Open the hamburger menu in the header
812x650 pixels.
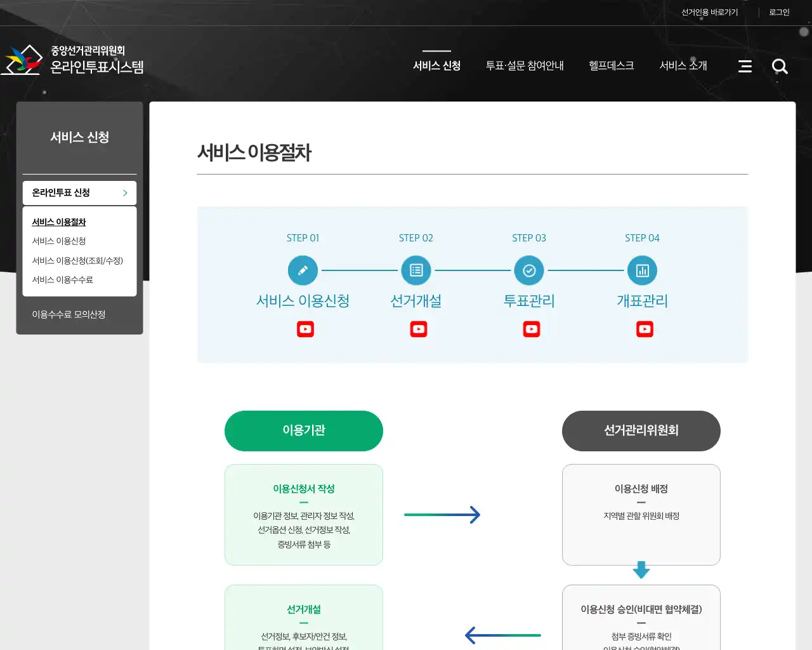[x=745, y=66]
